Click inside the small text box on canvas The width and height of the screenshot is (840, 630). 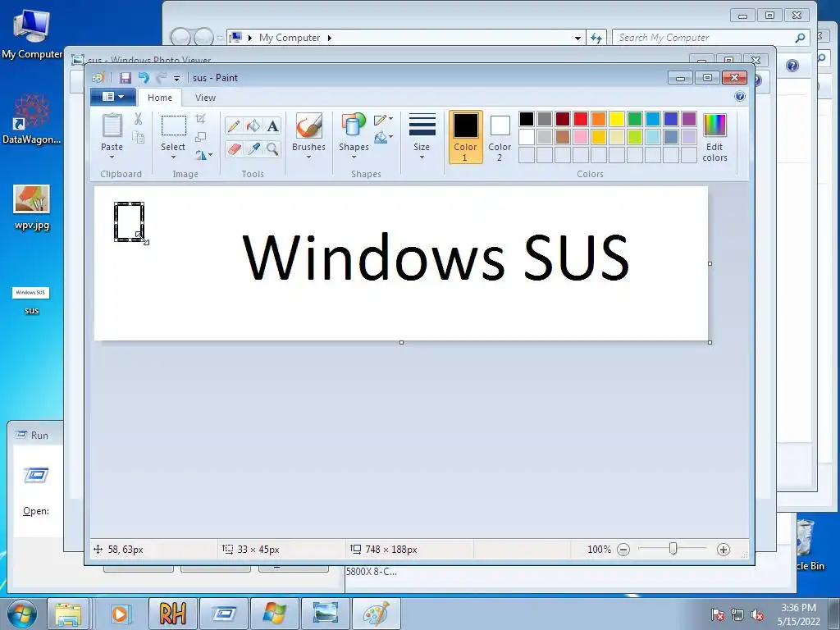pos(129,221)
